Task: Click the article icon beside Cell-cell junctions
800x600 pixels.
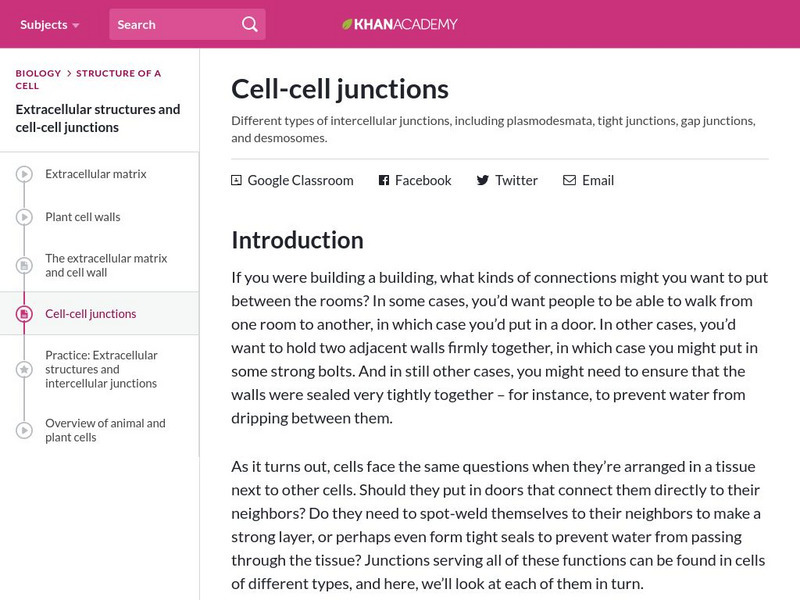Action: 24,314
